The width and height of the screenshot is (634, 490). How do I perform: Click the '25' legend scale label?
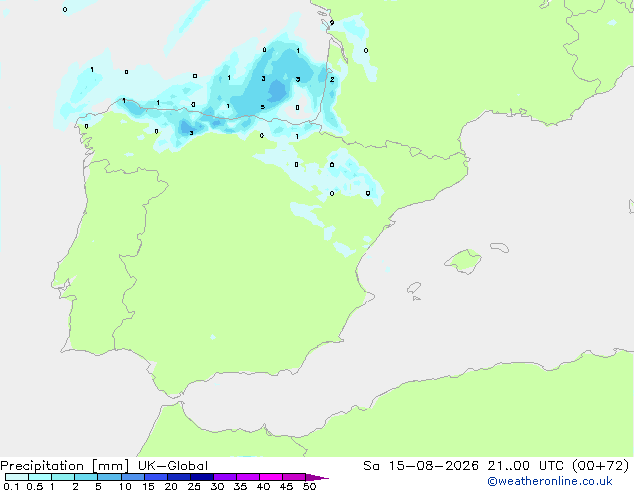[194, 486]
